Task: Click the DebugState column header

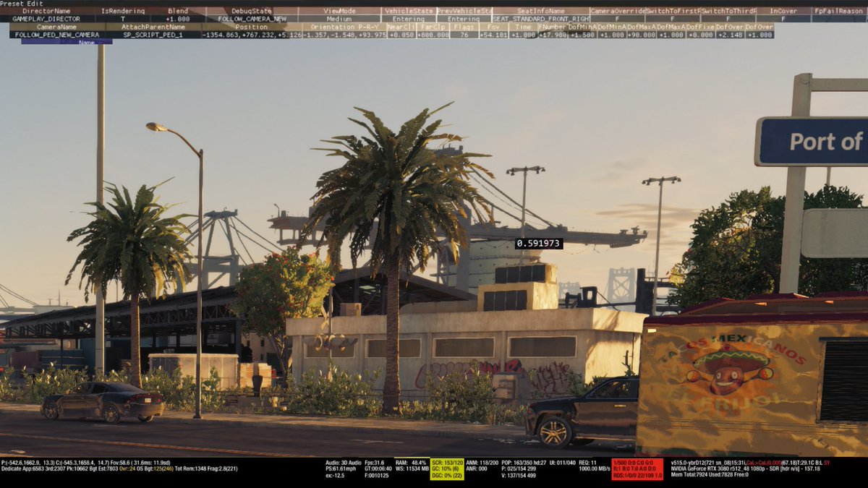Action: tap(252, 12)
